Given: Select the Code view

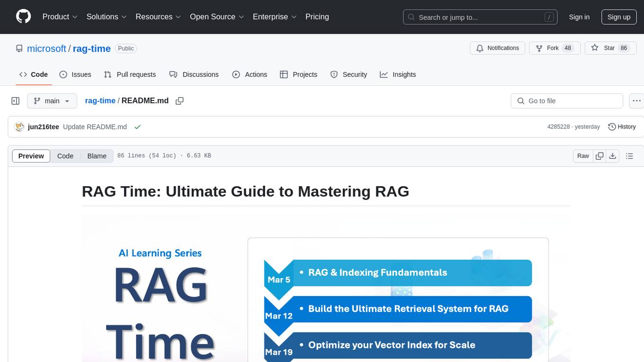Looking at the screenshot, I should click(x=65, y=156).
